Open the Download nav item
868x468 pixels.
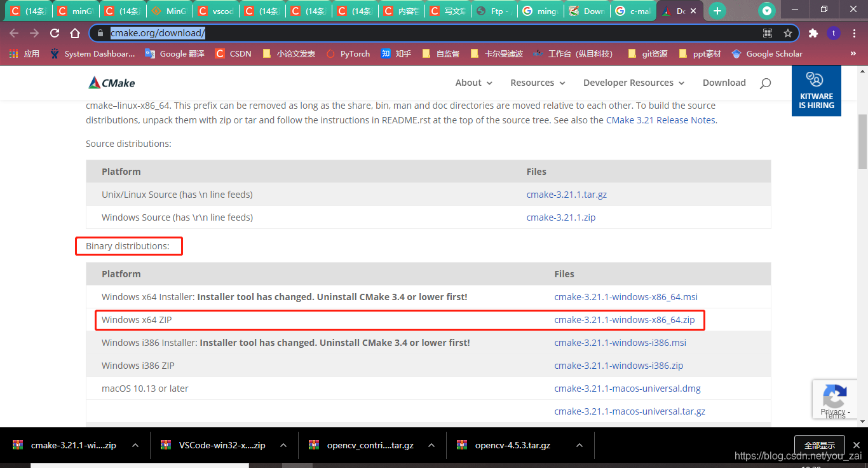(724, 83)
